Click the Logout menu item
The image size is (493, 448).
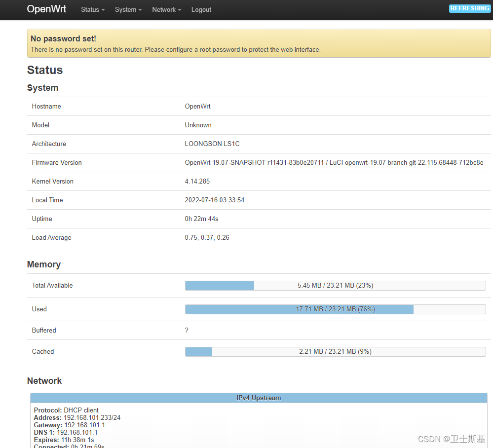[x=201, y=10]
